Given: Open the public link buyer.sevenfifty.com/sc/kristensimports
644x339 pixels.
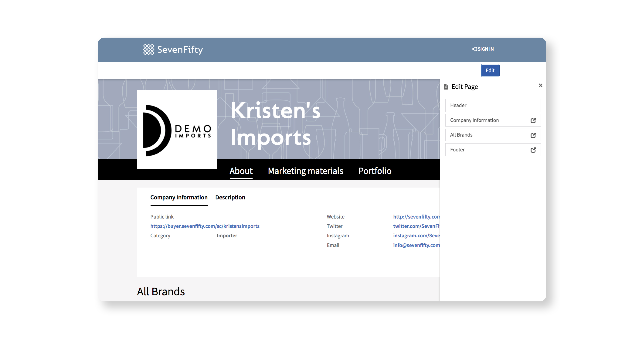Looking at the screenshot, I should pyautogui.click(x=205, y=226).
